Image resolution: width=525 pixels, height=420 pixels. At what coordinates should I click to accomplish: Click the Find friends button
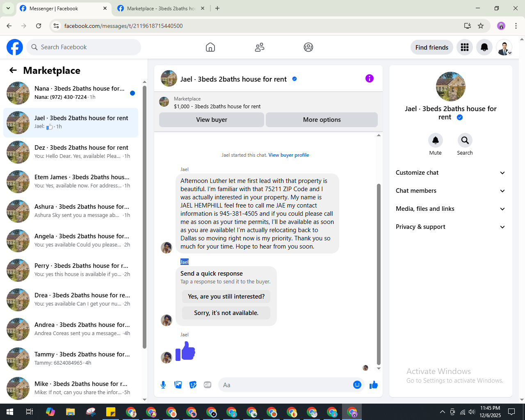[432, 47]
